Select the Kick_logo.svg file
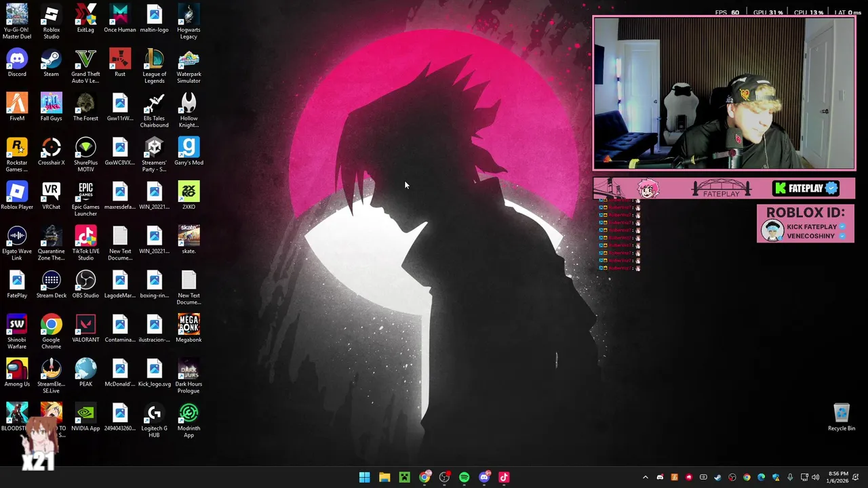This screenshot has width=868, height=488. coord(154,373)
